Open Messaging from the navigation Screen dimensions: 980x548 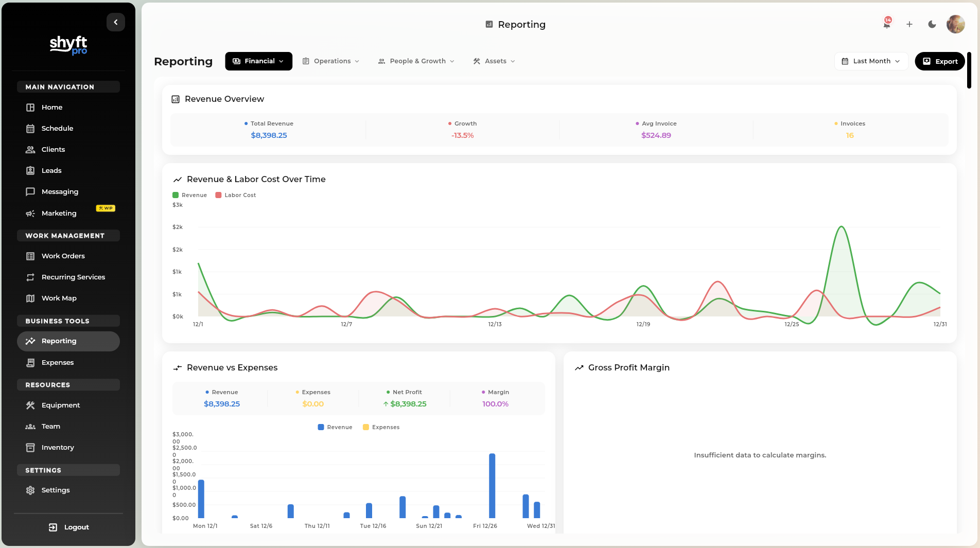[60, 191]
